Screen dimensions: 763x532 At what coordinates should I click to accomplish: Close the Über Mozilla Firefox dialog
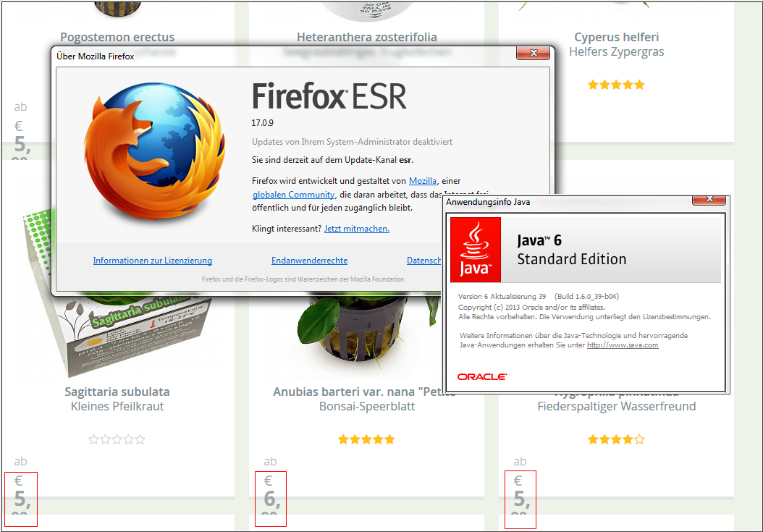534,53
